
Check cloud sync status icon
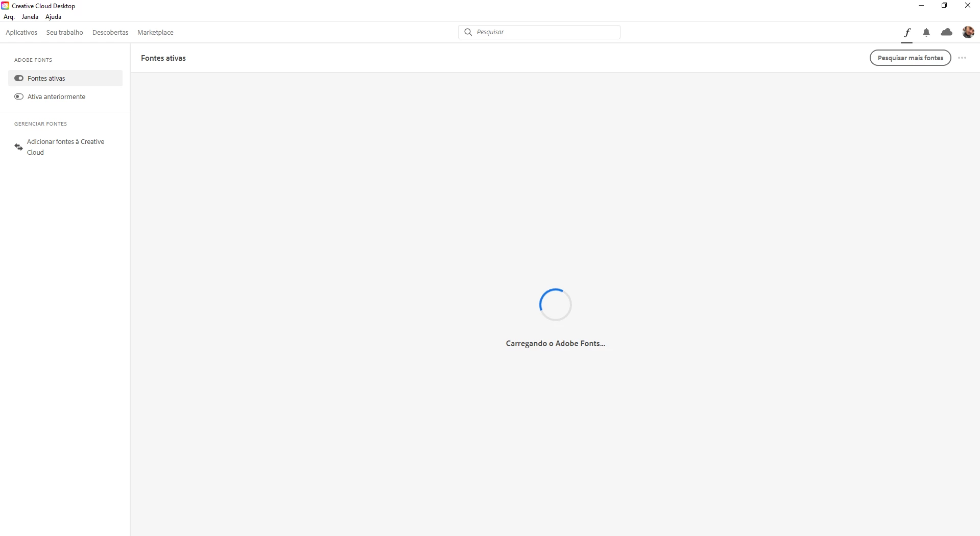(x=947, y=32)
